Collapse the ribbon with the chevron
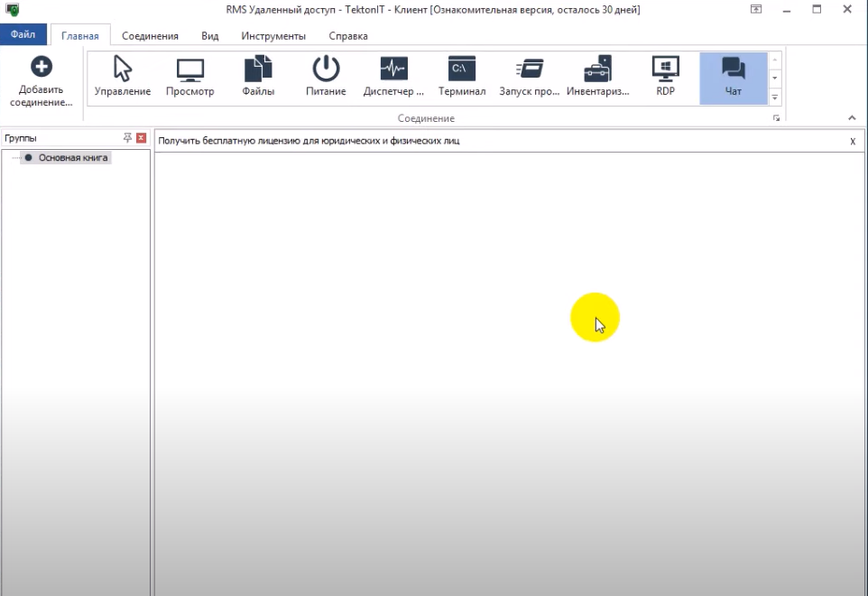Viewport: 868px width, 596px height. pyautogui.click(x=852, y=117)
